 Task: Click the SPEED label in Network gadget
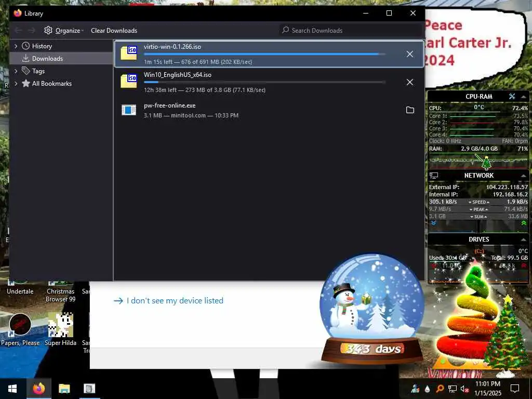click(478, 202)
